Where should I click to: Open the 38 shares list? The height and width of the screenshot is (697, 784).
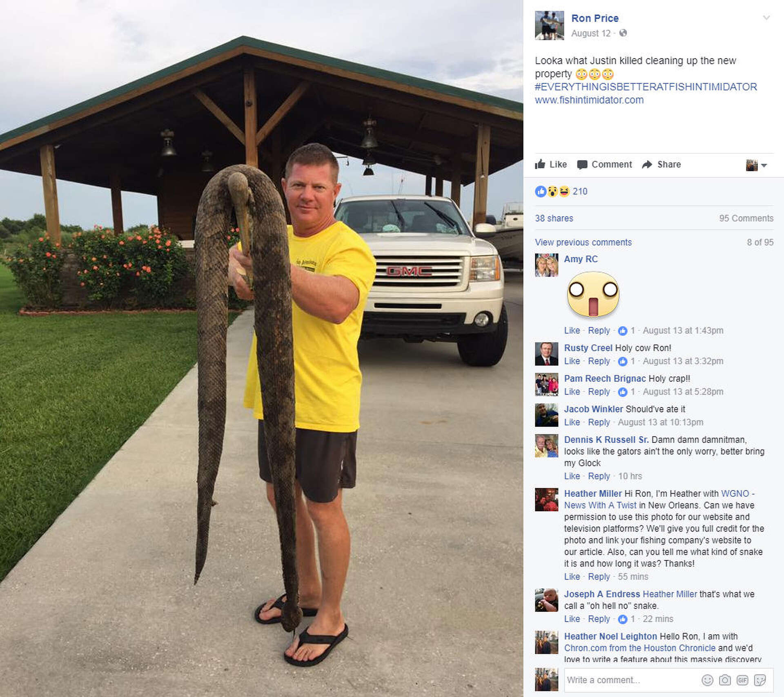pyautogui.click(x=554, y=218)
